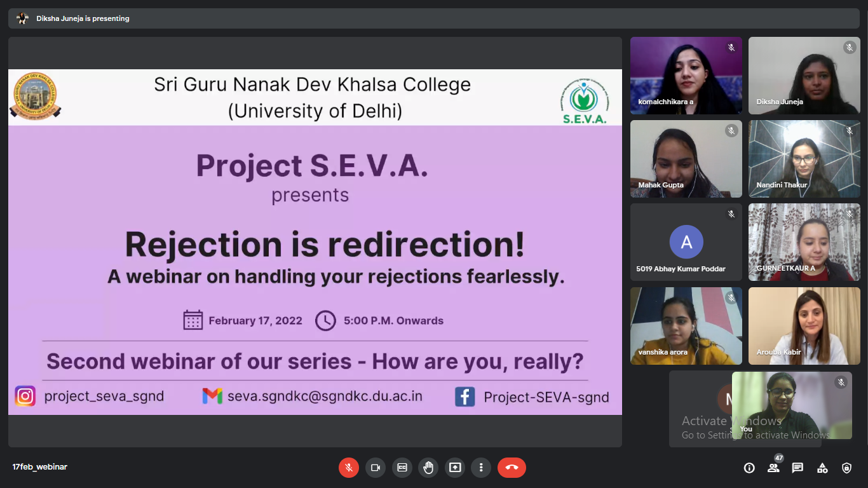Raise your hand in the meeting
868x488 pixels.
click(428, 468)
